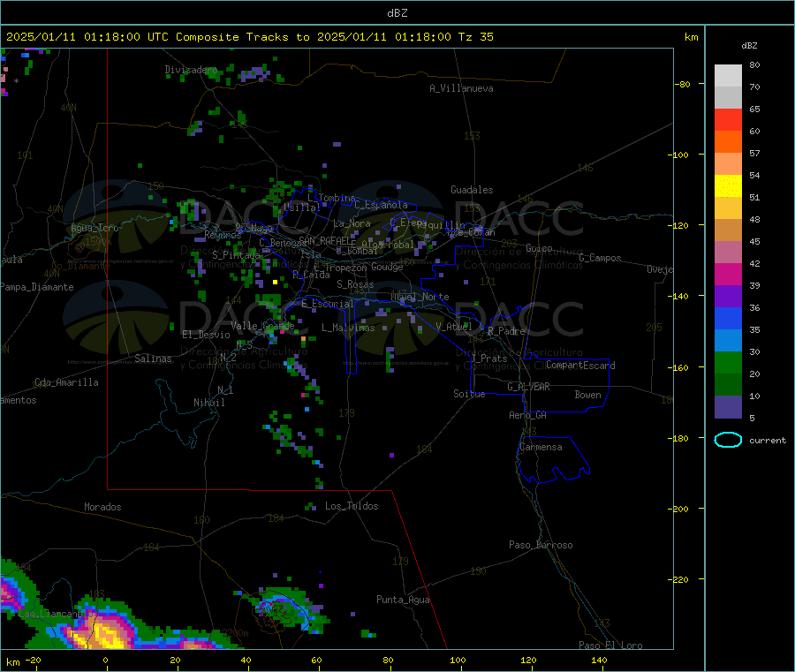Viewport: 795px width, 672px height.
Task: Select the yellow legend swatch between 54 and 51
Action: 728,186
